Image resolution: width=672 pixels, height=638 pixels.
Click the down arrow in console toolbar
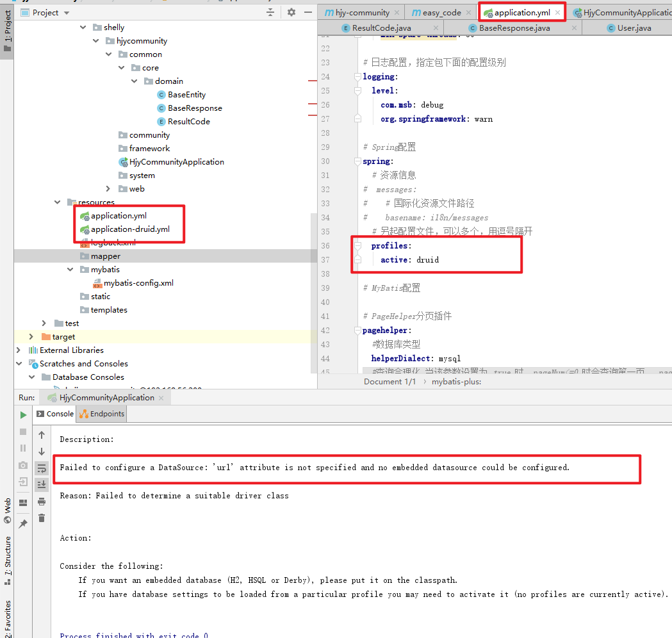coord(42,452)
